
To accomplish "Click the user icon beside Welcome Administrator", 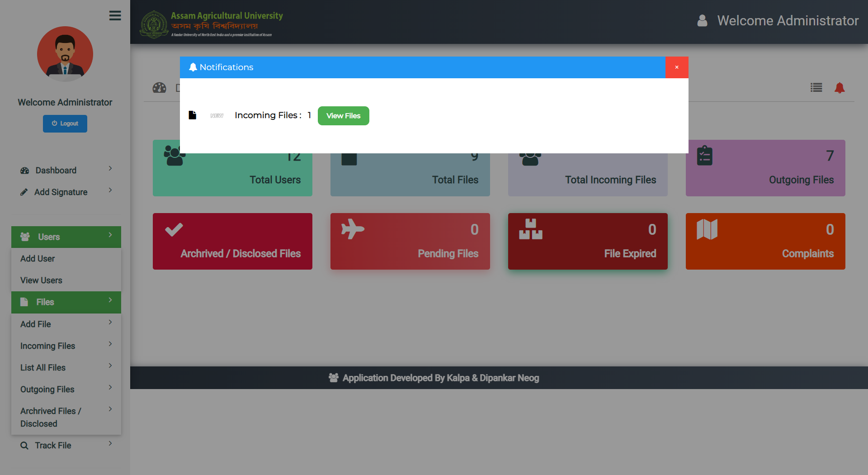I will pyautogui.click(x=702, y=21).
